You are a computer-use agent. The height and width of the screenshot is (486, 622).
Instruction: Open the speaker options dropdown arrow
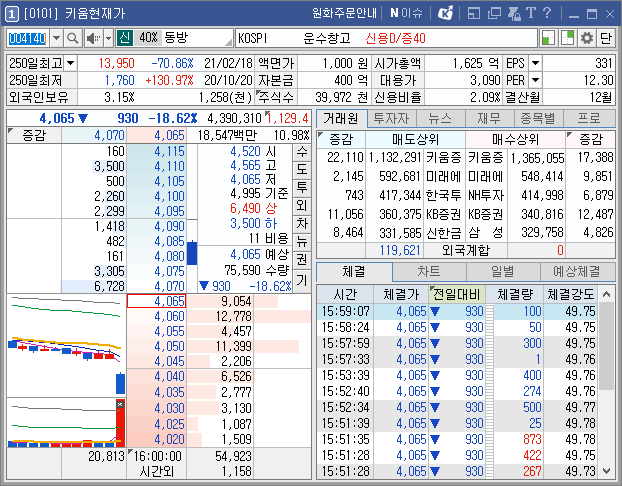pos(108,38)
